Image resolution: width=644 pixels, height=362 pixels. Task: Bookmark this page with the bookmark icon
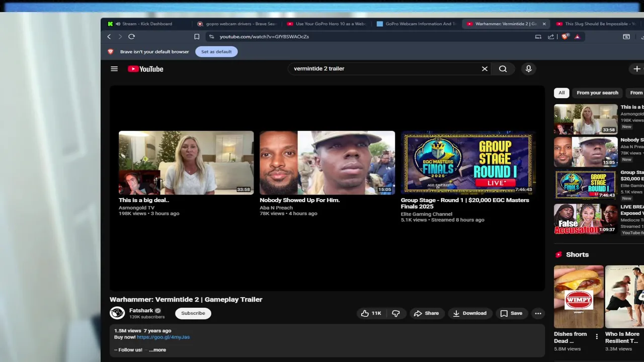click(x=197, y=37)
